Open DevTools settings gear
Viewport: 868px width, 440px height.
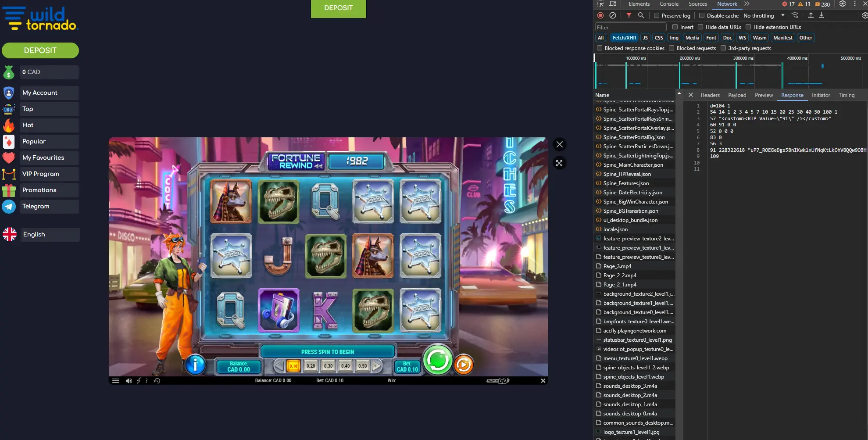pos(843,4)
